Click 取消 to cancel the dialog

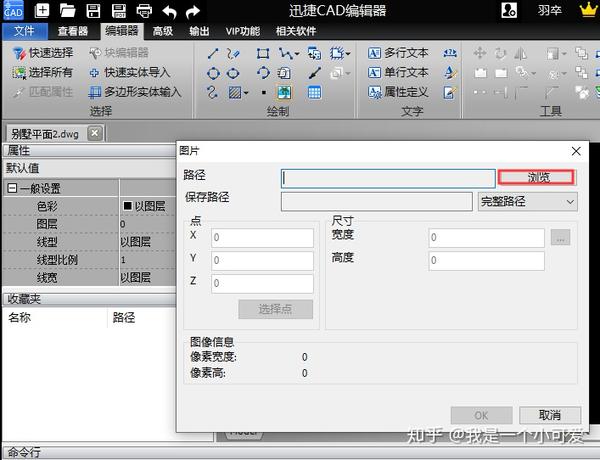550,415
